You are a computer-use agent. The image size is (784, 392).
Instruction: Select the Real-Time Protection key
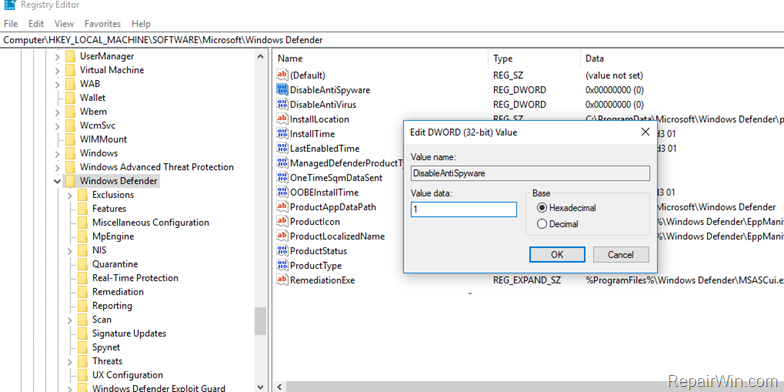[x=135, y=278]
